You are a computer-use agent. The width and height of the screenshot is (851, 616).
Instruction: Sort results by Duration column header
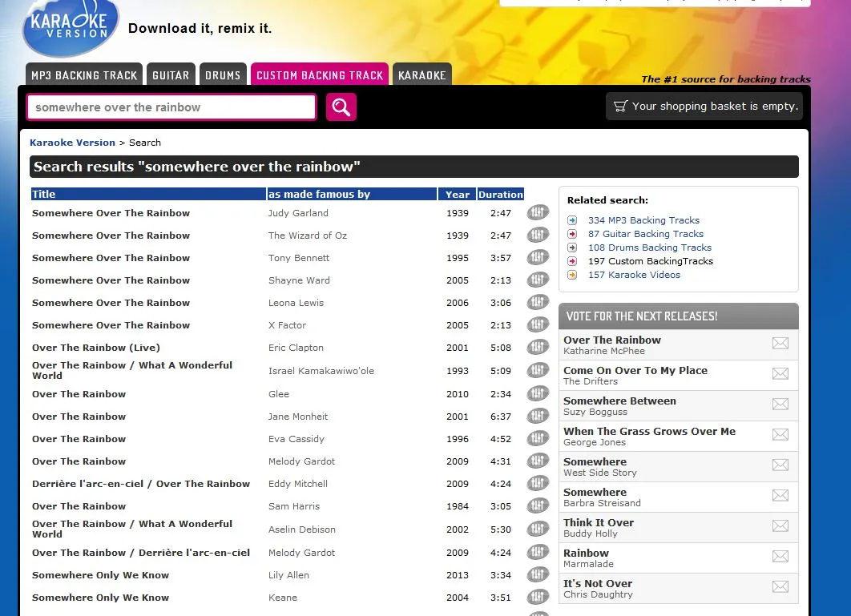click(500, 194)
